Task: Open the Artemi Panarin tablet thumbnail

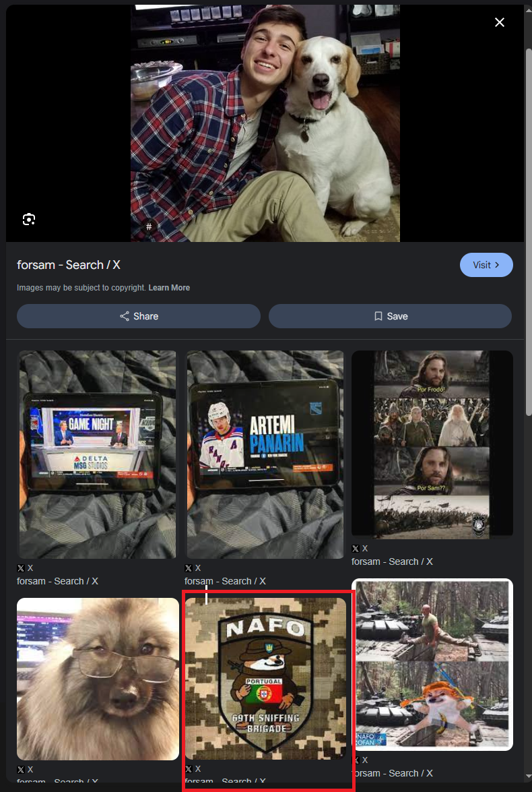Action: (x=265, y=454)
